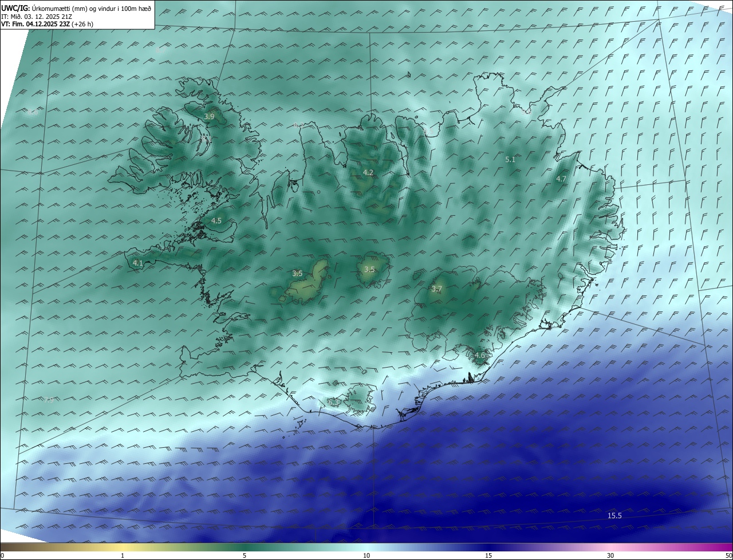Click the '0' tick label on the color scale
This screenshot has width=733, height=560.
pyautogui.click(x=2, y=555)
